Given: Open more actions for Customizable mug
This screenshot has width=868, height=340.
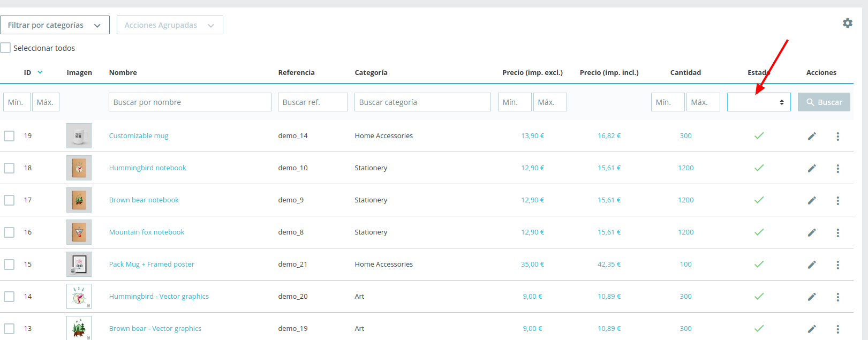Looking at the screenshot, I should tap(837, 136).
